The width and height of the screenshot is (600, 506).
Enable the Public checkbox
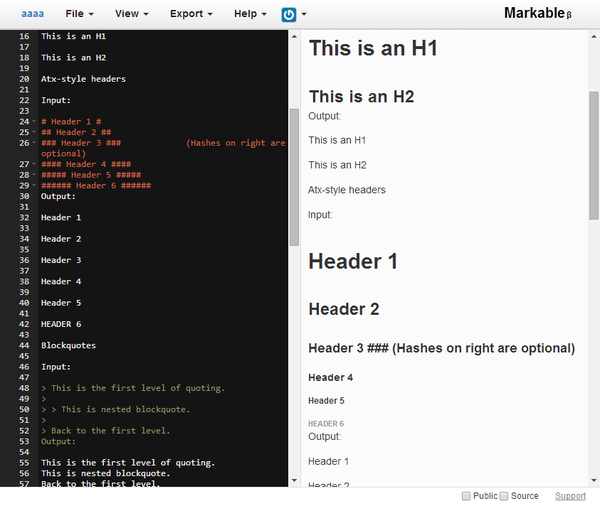(x=466, y=496)
